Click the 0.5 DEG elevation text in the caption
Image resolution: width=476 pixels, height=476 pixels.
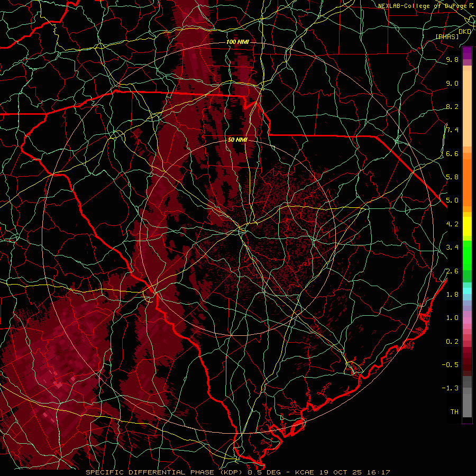click(263, 472)
